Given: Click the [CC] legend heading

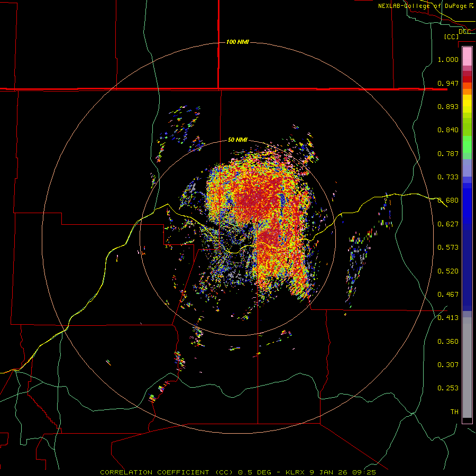Looking at the screenshot, I should coord(452,36).
